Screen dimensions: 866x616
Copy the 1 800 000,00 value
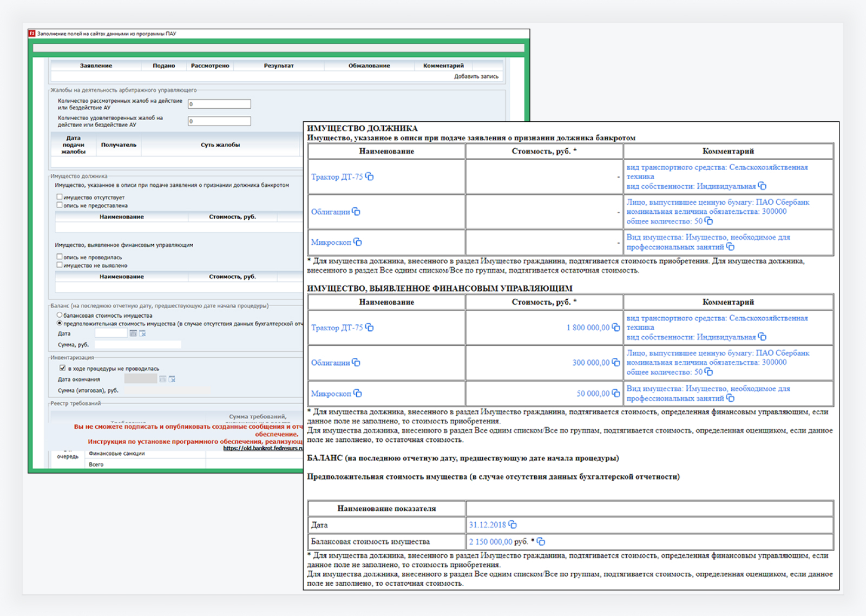[615, 327]
